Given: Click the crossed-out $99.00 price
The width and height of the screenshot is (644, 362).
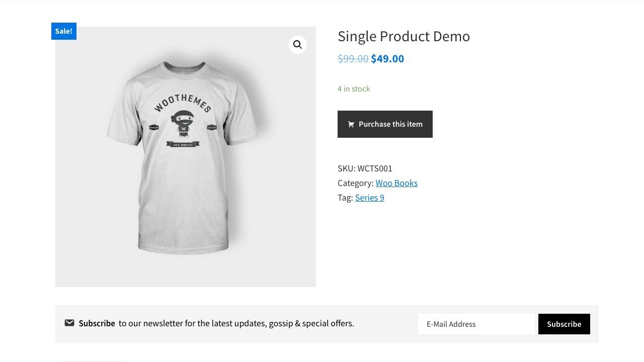Looking at the screenshot, I should (353, 59).
